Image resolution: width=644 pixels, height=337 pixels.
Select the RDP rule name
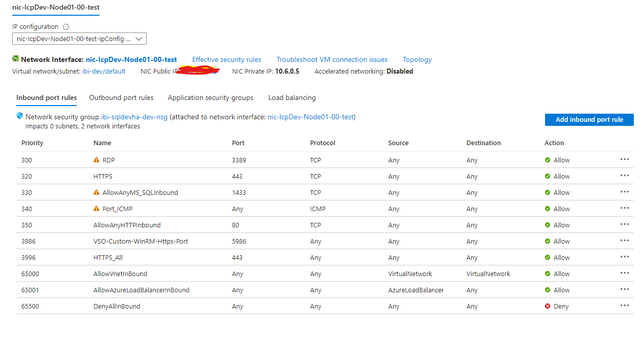click(109, 160)
